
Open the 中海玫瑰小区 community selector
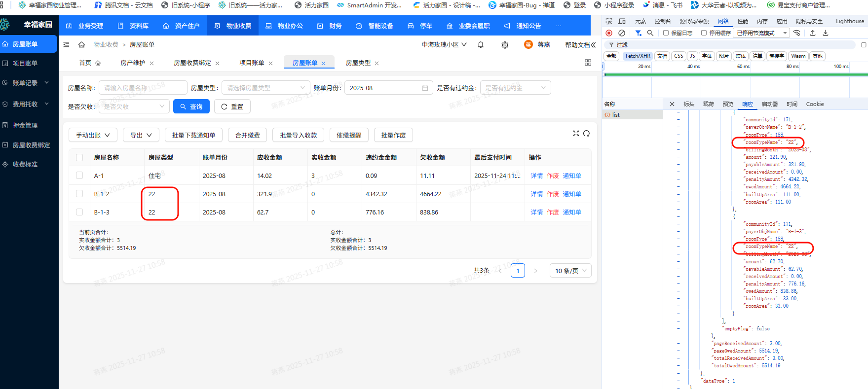pyautogui.click(x=444, y=44)
